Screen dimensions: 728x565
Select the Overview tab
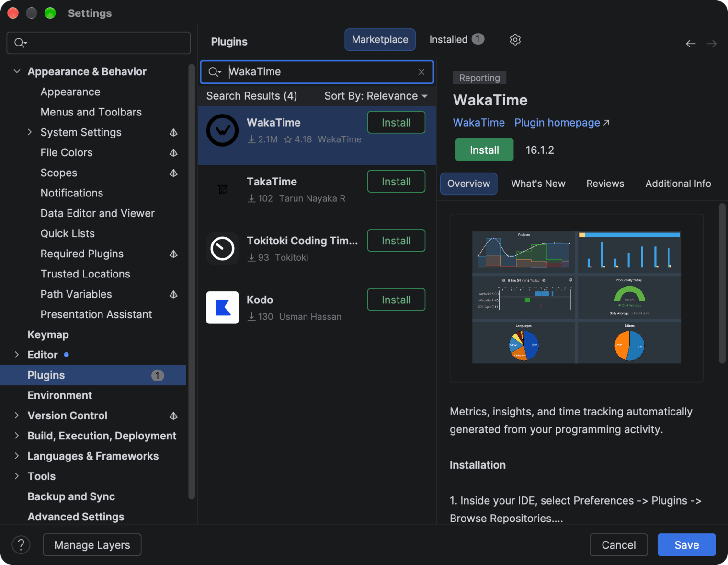point(468,184)
